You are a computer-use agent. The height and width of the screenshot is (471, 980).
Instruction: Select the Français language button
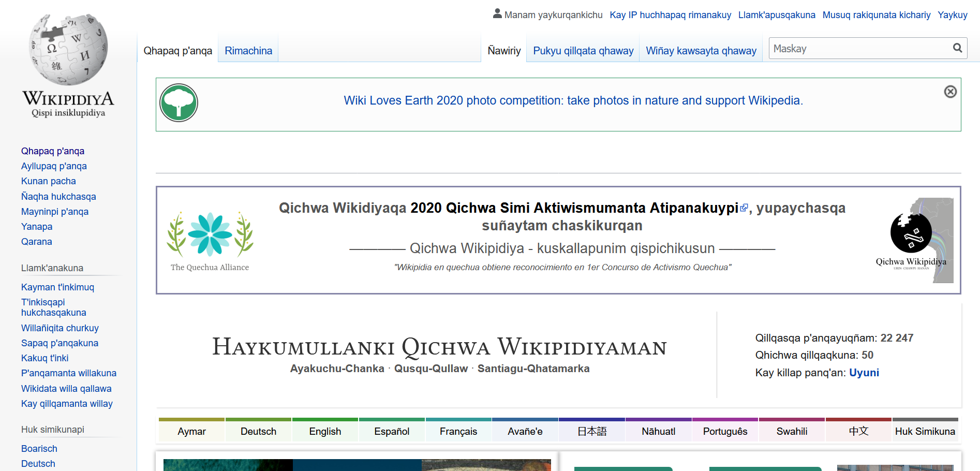(x=458, y=430)
